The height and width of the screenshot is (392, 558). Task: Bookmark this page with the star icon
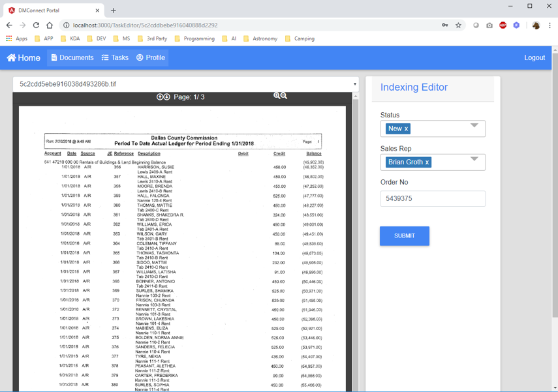(x=458, y=25)
